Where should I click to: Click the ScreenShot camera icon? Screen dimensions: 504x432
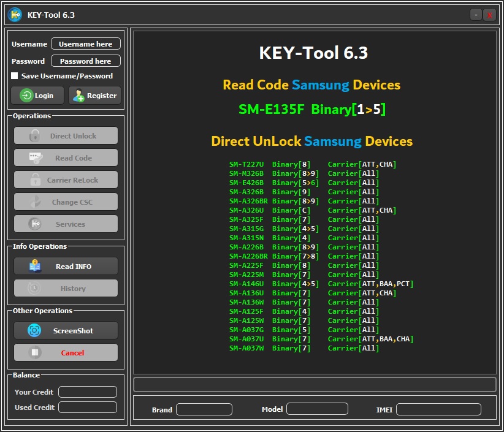click(34, 330)
